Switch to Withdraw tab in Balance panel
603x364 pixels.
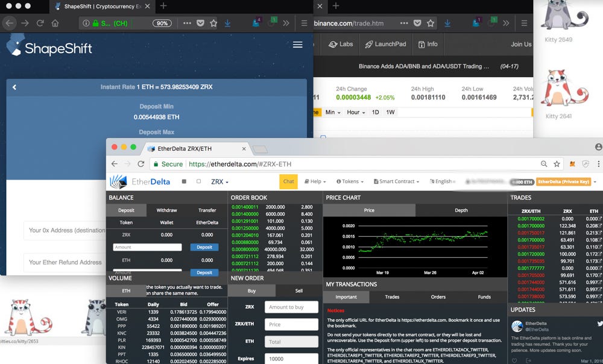click(x=166, y=210)
